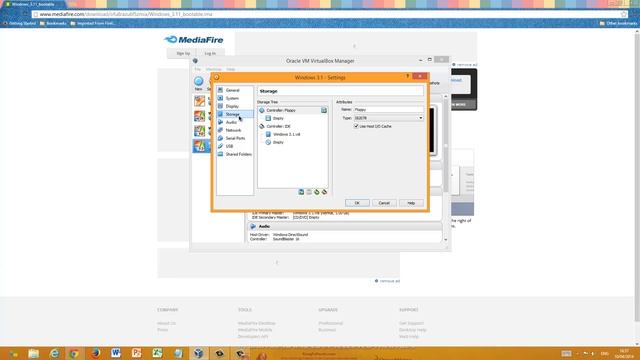640x360 pixels.
Task: Select Storage in settings sidebar
Action: click(x=235, y=114)
